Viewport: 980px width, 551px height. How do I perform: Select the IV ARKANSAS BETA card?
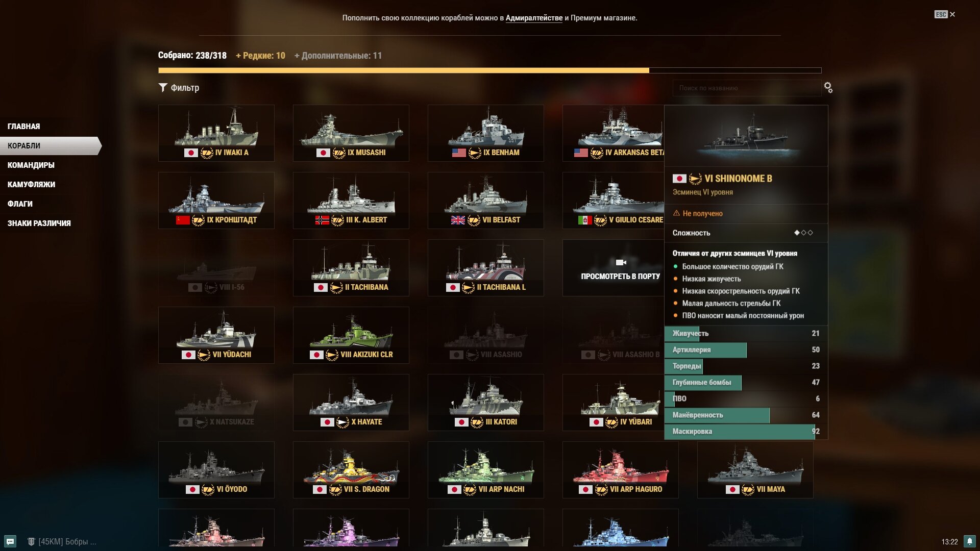pos(613,133)
